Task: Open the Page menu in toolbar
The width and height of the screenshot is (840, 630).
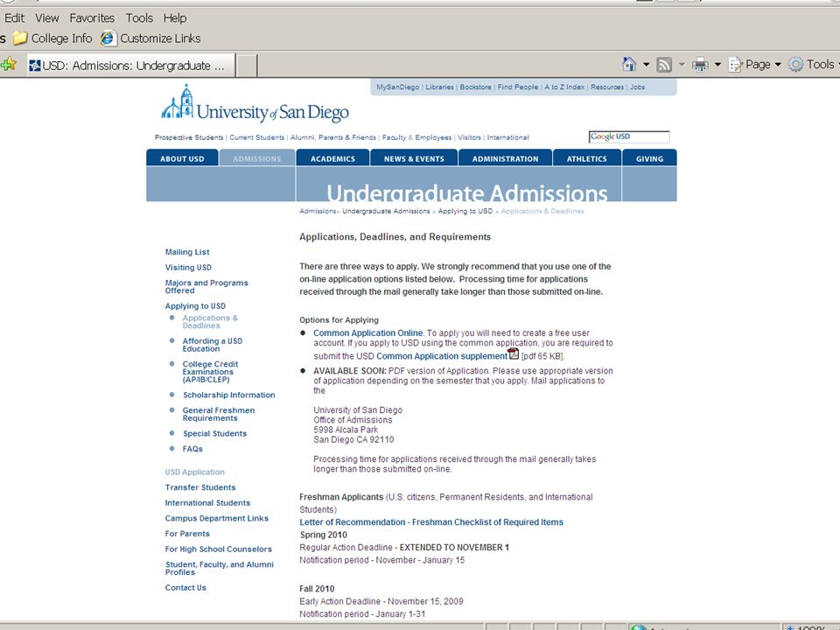Action: (755, 65)
